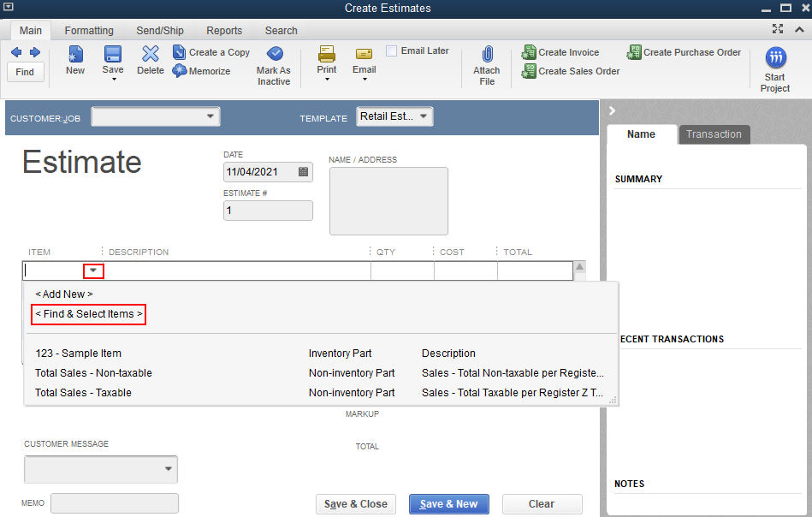
Task: Create Sales Order from estimate
Action: click(571, 71)
